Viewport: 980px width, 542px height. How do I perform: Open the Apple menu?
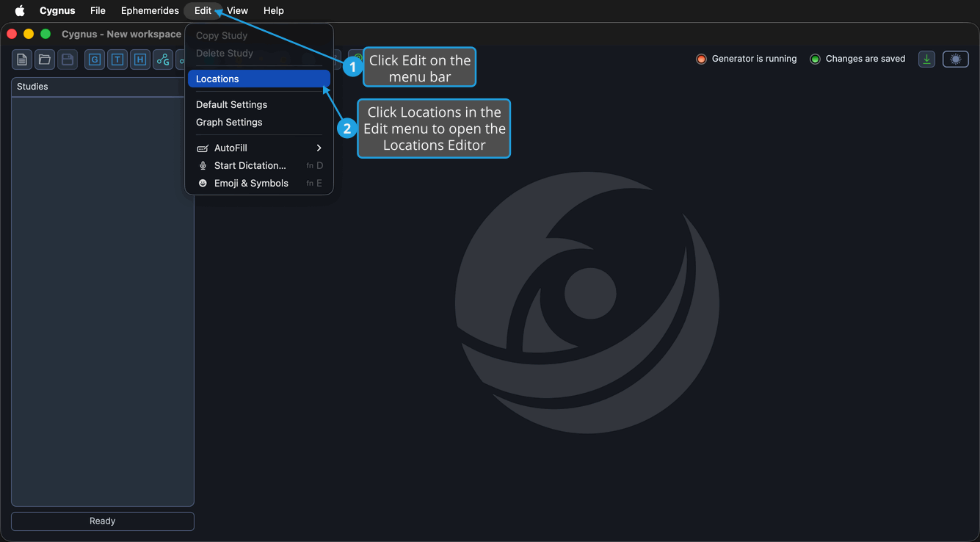(20, 10)
